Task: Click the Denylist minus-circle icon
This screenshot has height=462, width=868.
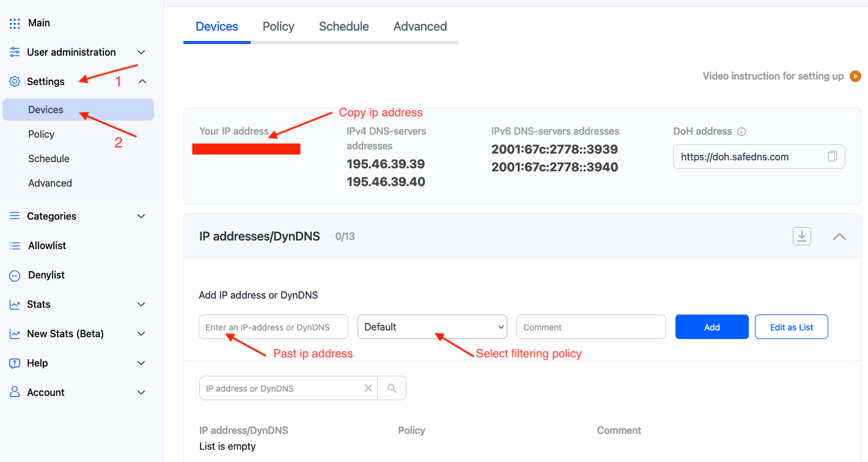Action: pos(15,275)
